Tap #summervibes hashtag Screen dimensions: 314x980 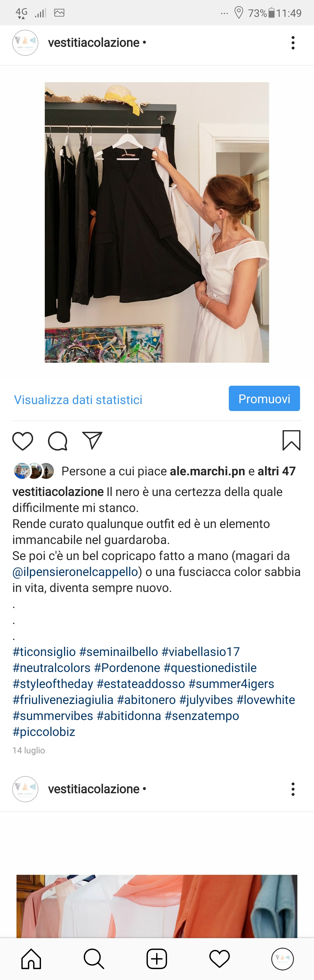pos(53,715)
